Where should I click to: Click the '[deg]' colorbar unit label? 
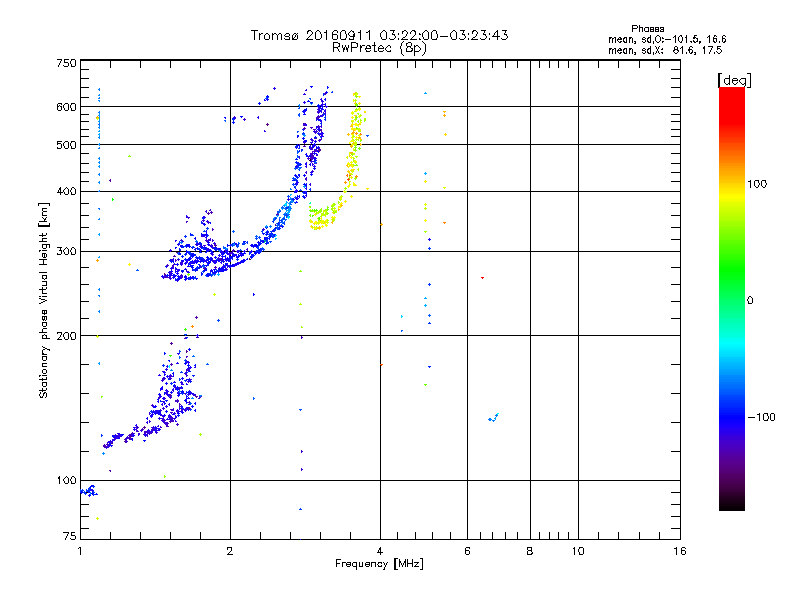pos(734,80)
